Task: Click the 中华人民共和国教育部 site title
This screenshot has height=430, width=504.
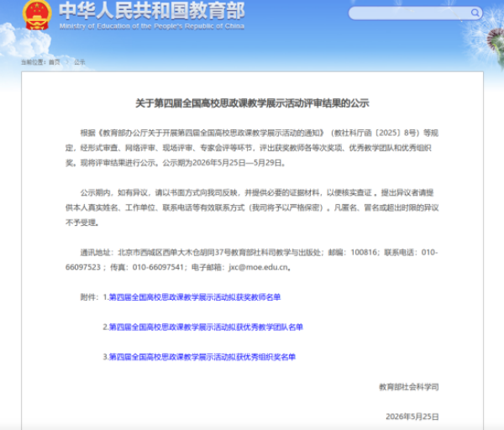Action: tap(152, 11)
